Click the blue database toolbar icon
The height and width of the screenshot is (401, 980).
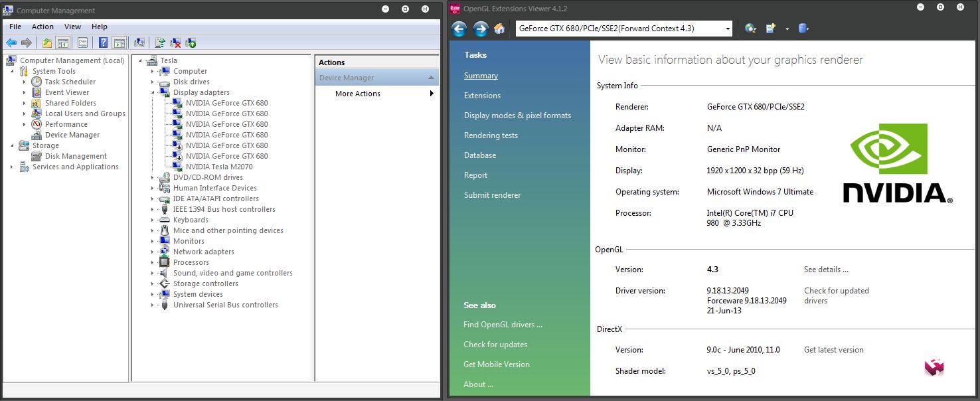803,29
